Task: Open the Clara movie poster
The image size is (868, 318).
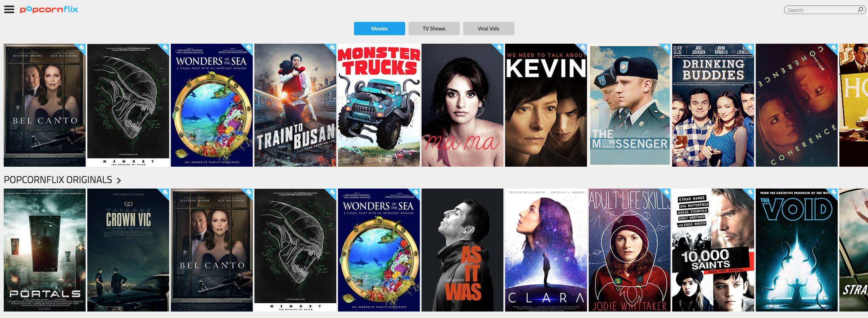Action: coord(546,250)
